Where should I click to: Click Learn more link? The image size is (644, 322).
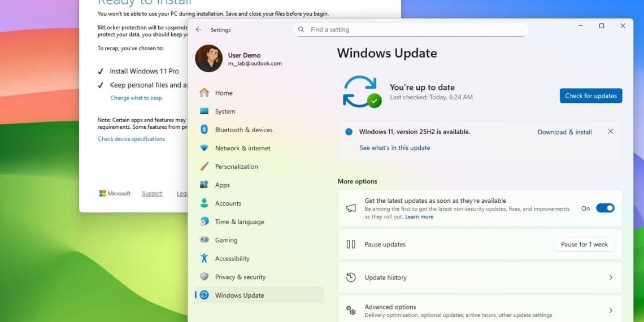(419, 216)
